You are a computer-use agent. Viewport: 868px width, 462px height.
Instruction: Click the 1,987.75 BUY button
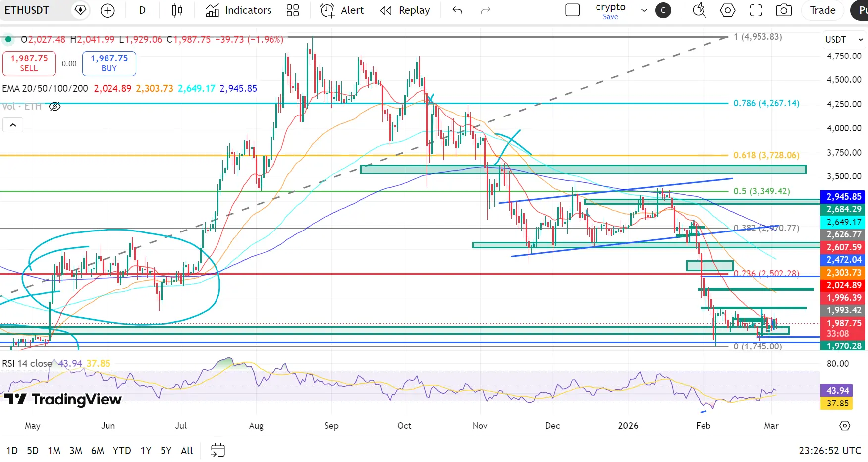point(109,63)
